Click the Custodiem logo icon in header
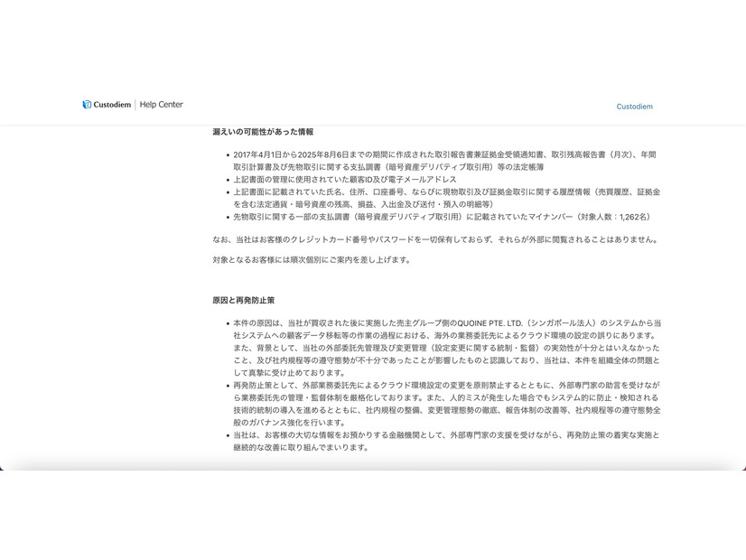 [87, 105]
